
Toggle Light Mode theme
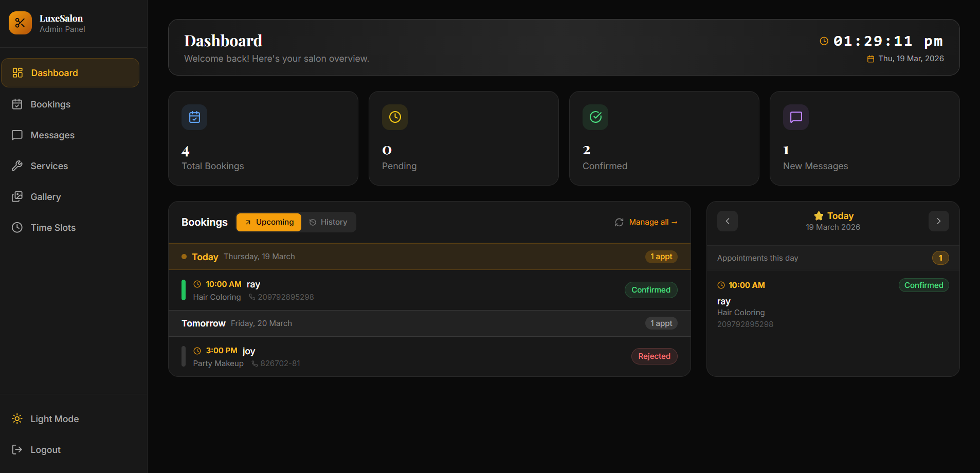46,419
